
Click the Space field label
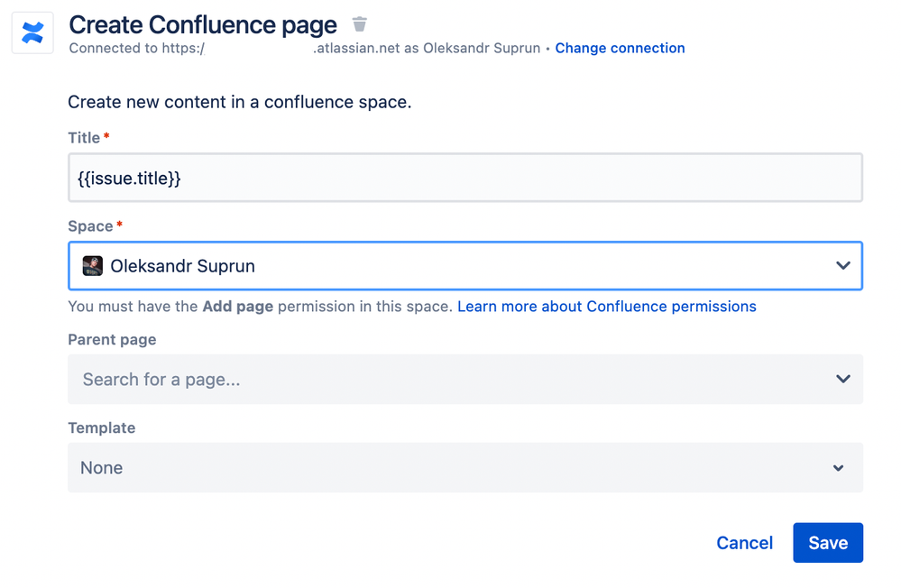[90, 226]
